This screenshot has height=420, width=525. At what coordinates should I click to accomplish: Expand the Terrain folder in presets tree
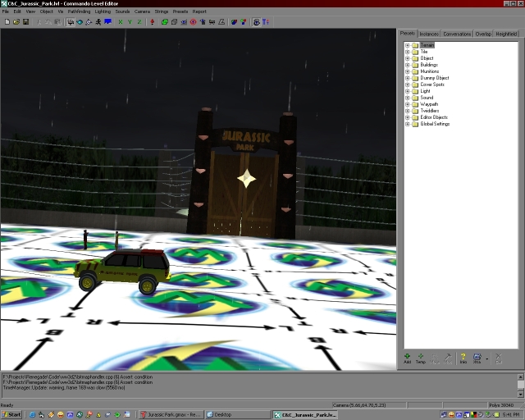tap(407, 45)
